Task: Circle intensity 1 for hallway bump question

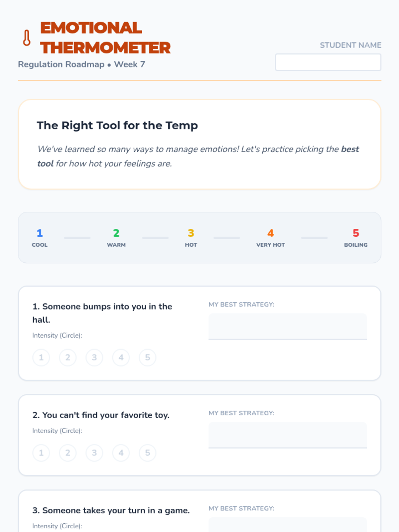Action: pos(41,357)
